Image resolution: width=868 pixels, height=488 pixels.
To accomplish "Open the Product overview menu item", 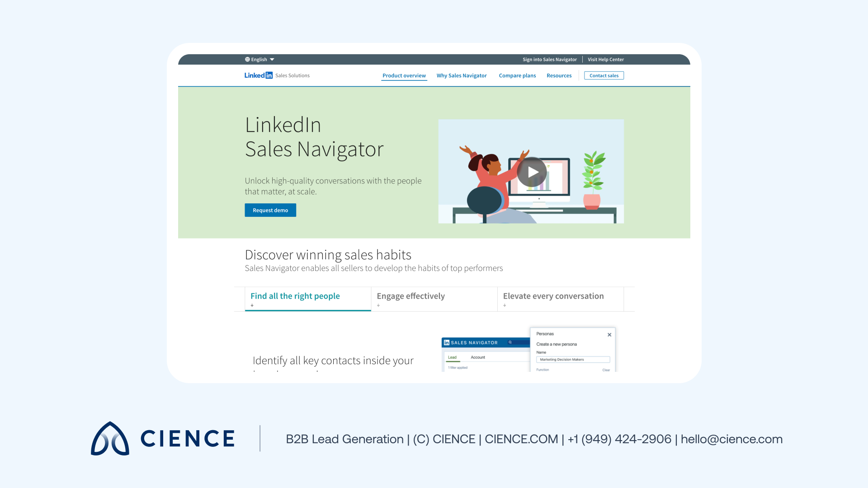I will pyautogui.click(x=404, y=75).
